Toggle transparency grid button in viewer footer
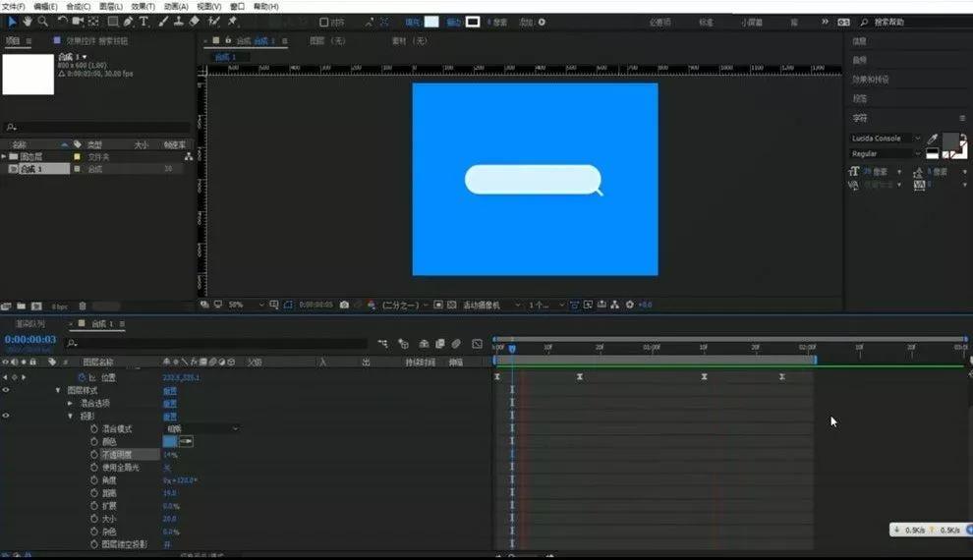This screenshot has height=560, width=973. 452,305
